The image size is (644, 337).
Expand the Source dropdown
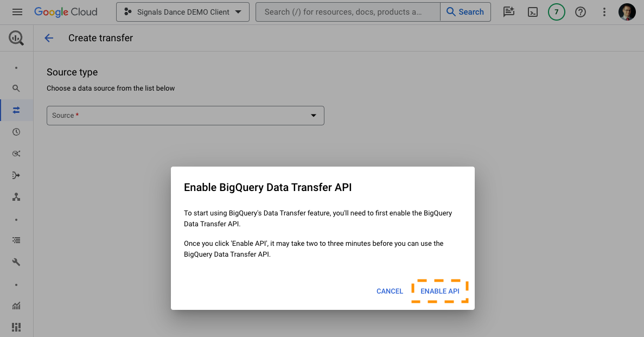point(185,116)
